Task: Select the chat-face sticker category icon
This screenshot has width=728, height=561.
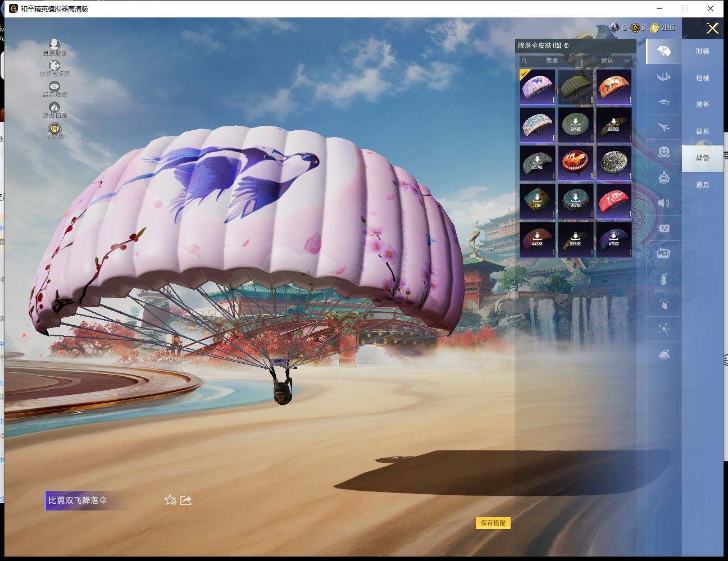Action: [x=663, y=229]
